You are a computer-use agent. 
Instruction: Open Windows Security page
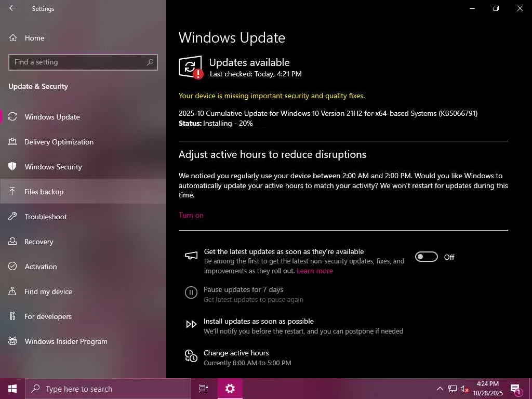pos(54,167)
